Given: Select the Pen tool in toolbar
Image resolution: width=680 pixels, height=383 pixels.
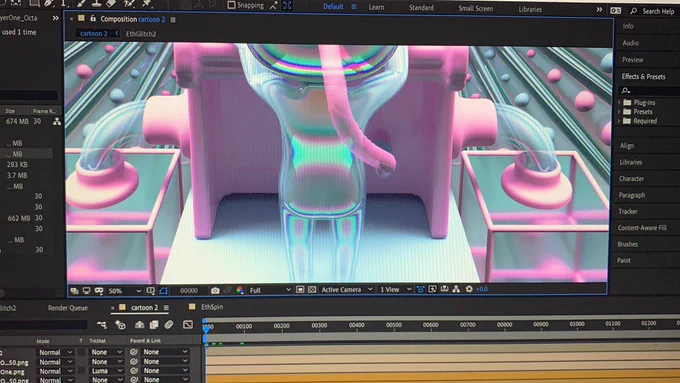Looking at the screenshot, I should pyautogui.click(x=49, y=3).
